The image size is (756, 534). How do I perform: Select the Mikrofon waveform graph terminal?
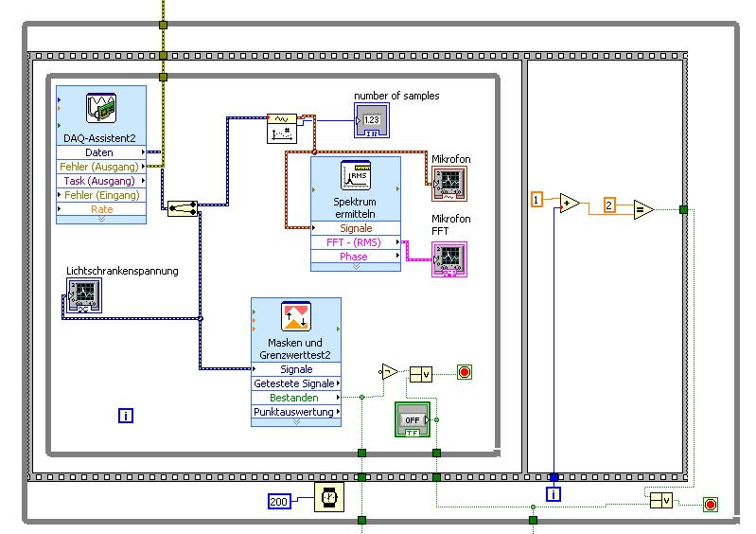pyautogui.click(x=449, y=184)
